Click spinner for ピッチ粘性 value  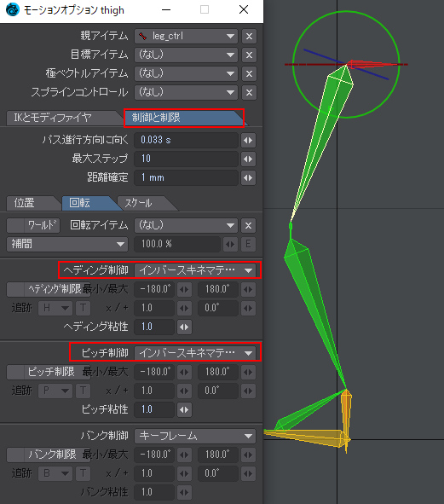(184, 409)
